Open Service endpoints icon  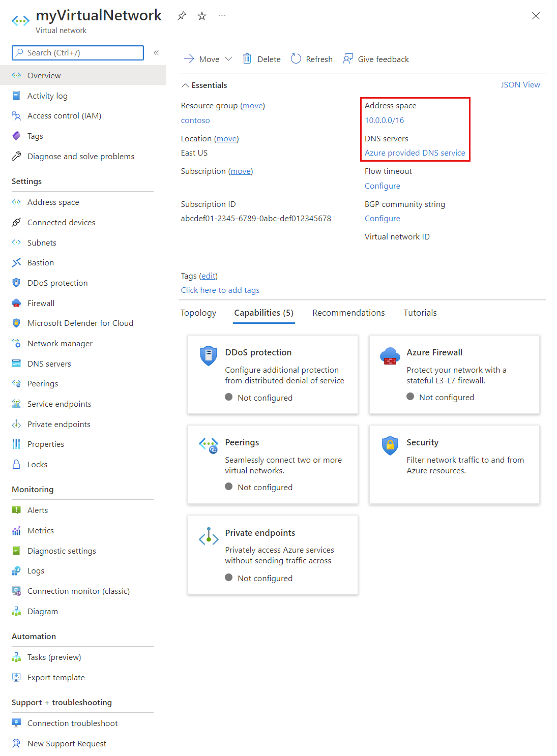pos(16,404)
